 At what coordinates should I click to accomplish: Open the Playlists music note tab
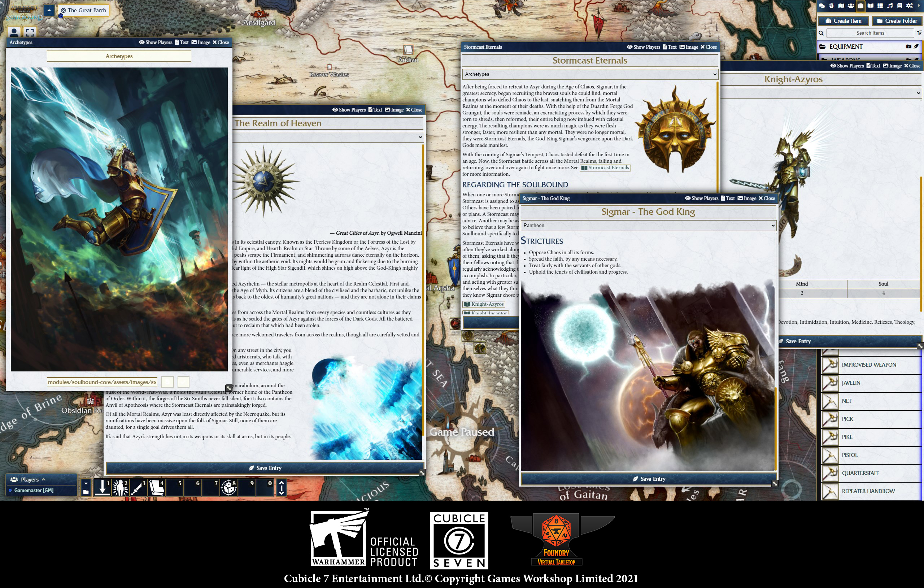coord(890,6)
